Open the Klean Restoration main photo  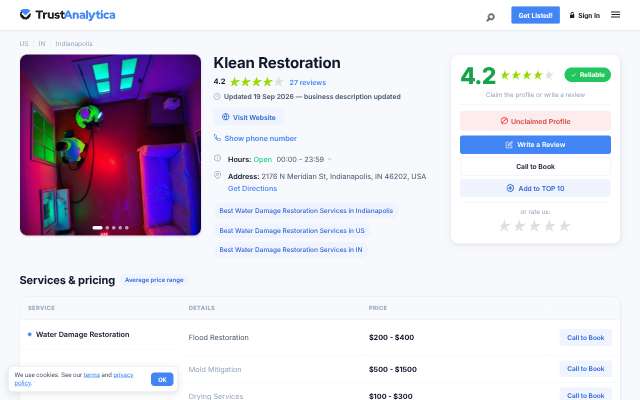click(110, 145)
